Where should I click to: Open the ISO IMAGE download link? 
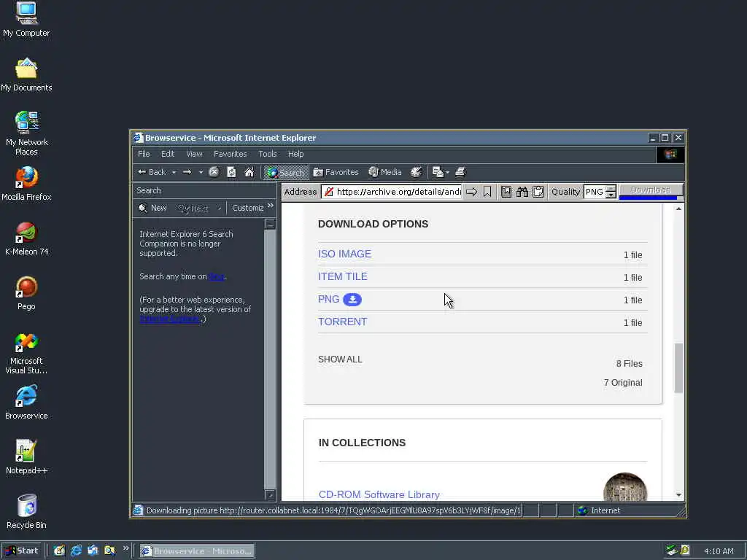click(344, 254)
